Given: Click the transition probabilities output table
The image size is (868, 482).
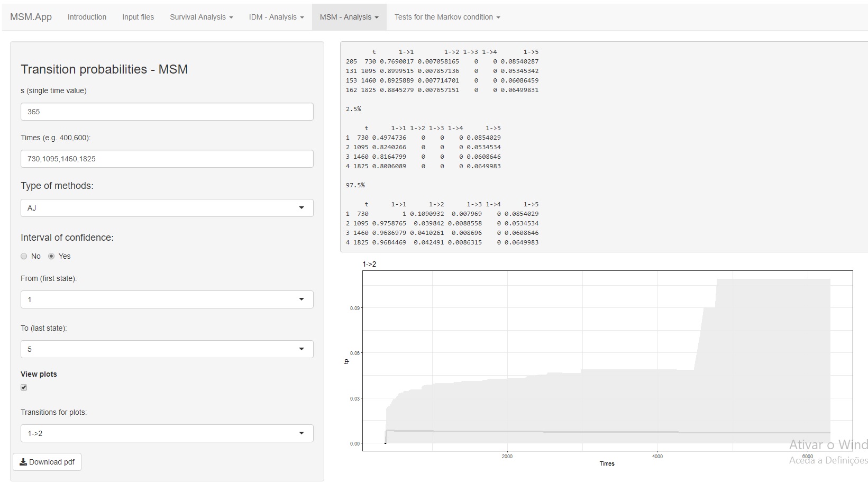Looking at the screenshot, I should pyautogui.click(x=603, y=147).
